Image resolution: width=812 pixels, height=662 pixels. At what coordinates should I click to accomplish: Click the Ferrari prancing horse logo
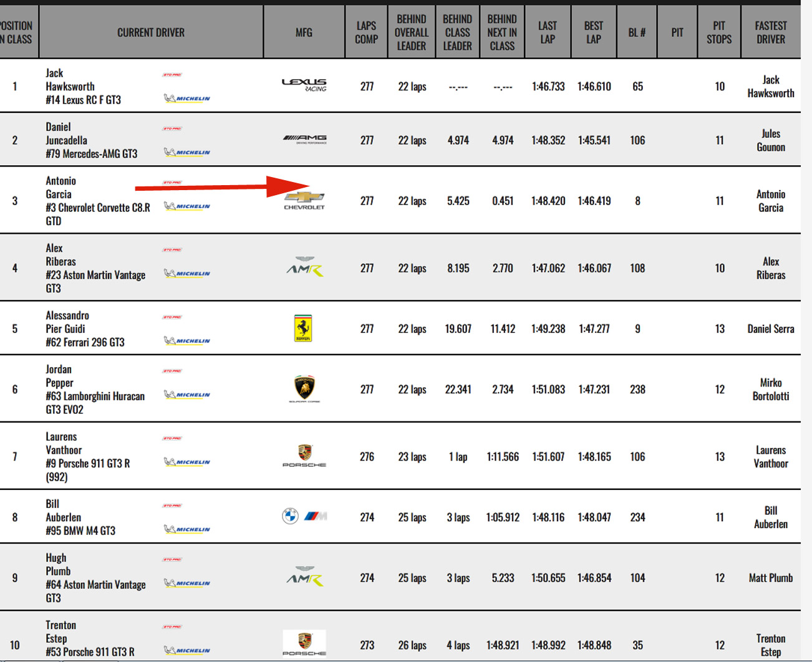303,328
